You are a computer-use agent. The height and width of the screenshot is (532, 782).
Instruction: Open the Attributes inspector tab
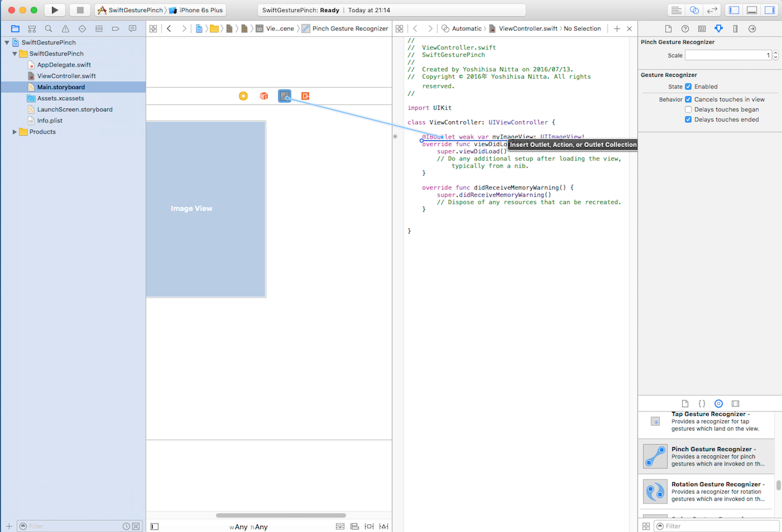pos(718,28)
